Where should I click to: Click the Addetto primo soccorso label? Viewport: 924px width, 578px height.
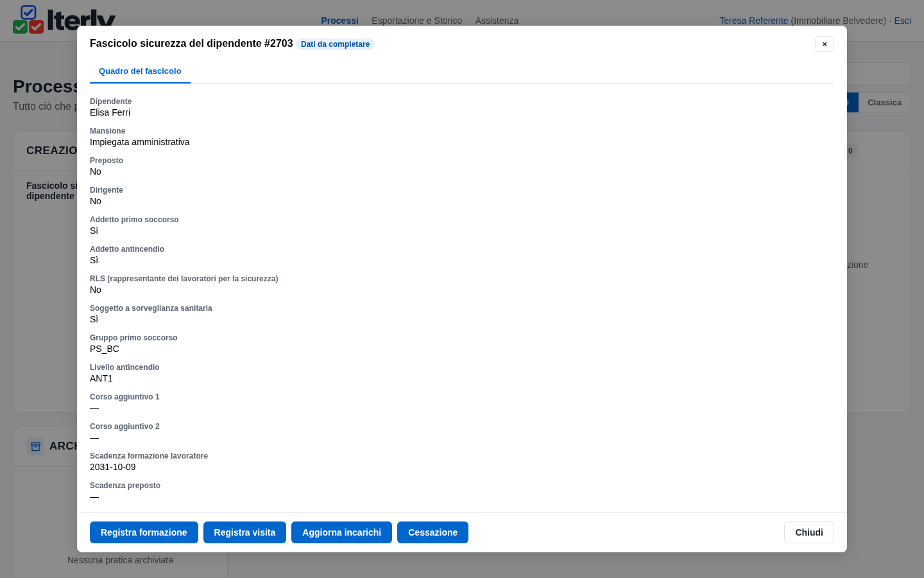134,220
